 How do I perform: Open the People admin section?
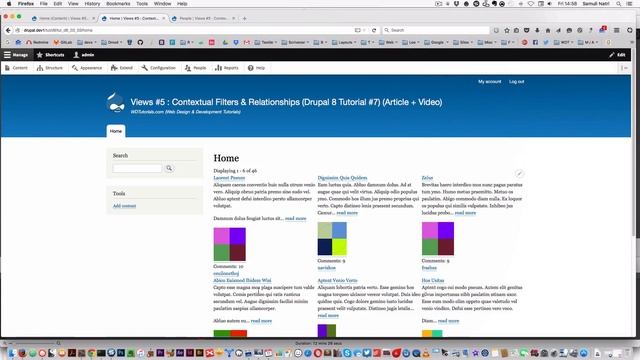click(x=196, y=68)
